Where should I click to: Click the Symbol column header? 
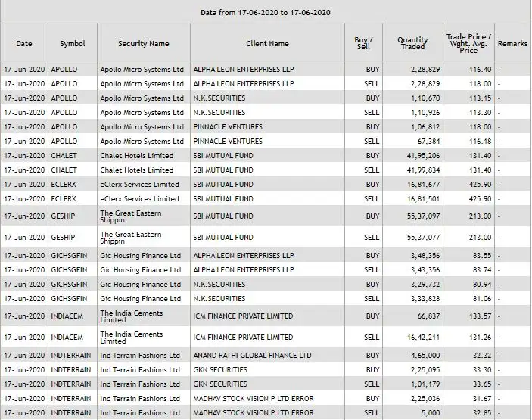tap(73, 44)
